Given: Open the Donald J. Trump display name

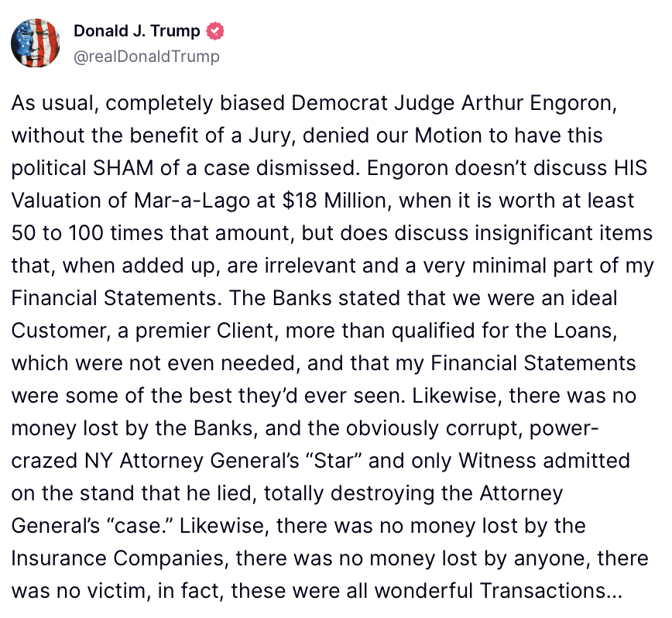Looking at the screenshot, I should pos(137,31).
